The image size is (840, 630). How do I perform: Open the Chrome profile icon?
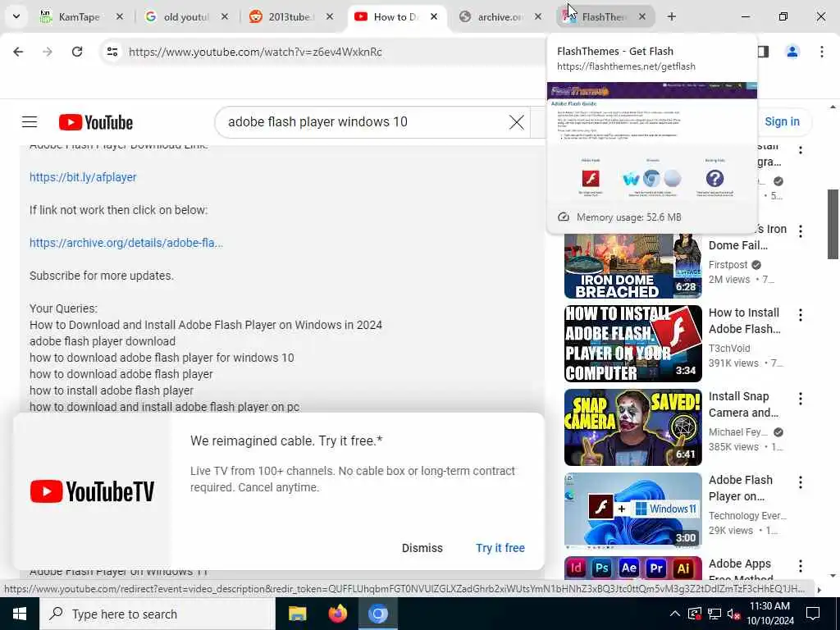[x=792, y=52]
